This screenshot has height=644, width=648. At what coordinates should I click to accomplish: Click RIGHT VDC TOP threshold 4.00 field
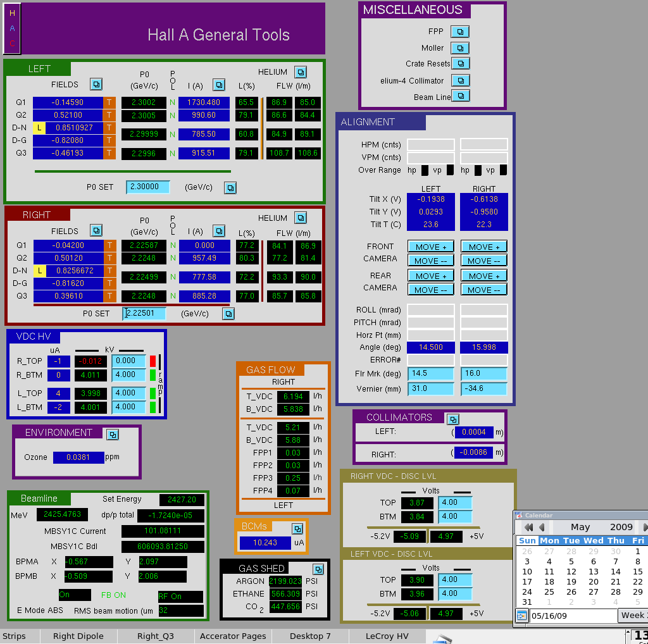tap(455, 503)
